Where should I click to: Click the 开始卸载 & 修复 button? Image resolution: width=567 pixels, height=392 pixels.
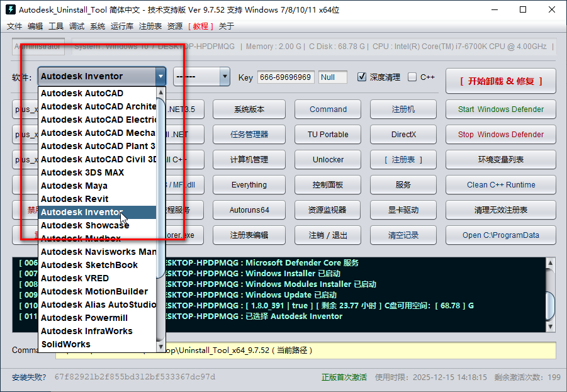click(500, 81)
